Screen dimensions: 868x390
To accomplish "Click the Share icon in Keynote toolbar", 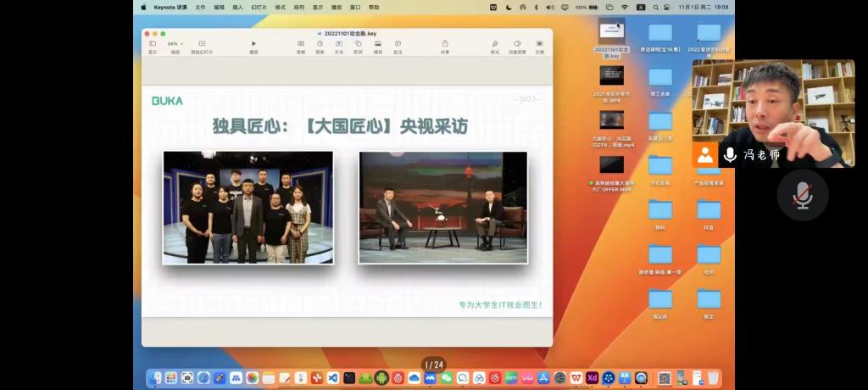I will (x=445, y=43).
